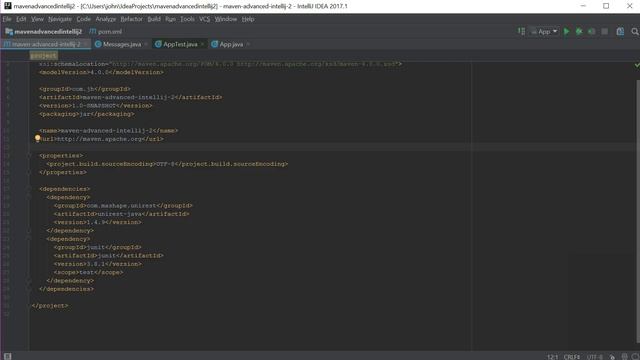Image resolution: width=640 pixels, height=360 pixels.
Task: Switch to the Messages.java tab
Action: (x=121, y=44)
